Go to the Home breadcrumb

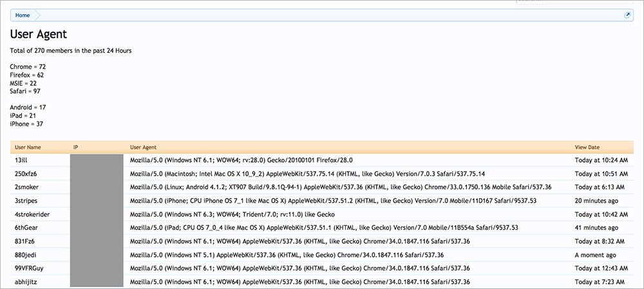coord(23,15)
